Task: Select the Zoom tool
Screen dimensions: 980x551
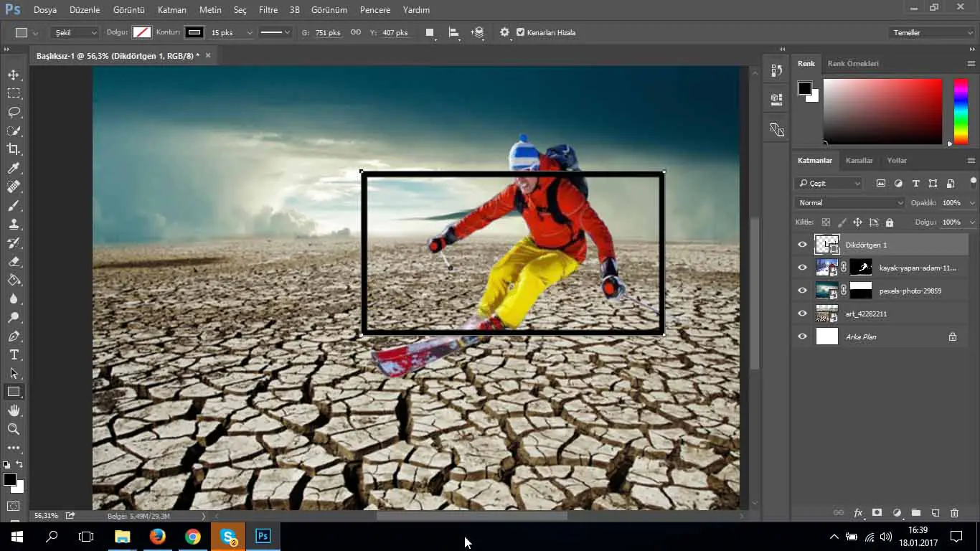Action: 14,429
